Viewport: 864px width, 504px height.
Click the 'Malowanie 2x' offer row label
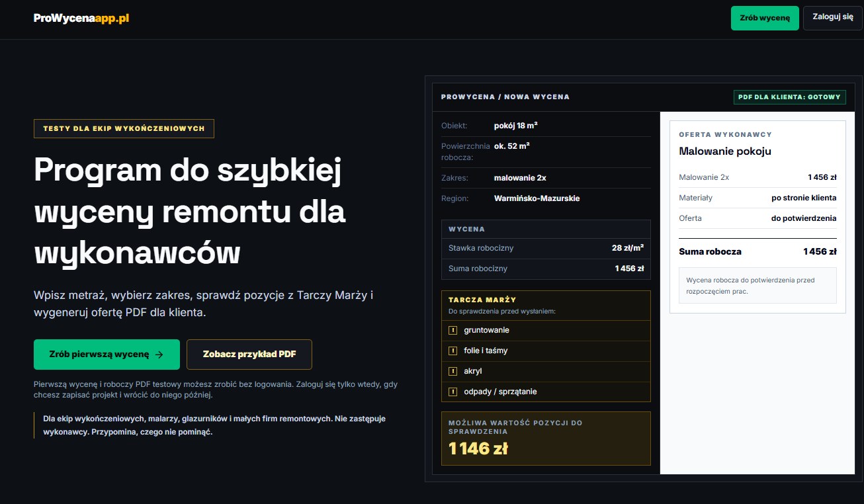coord(704,177)
